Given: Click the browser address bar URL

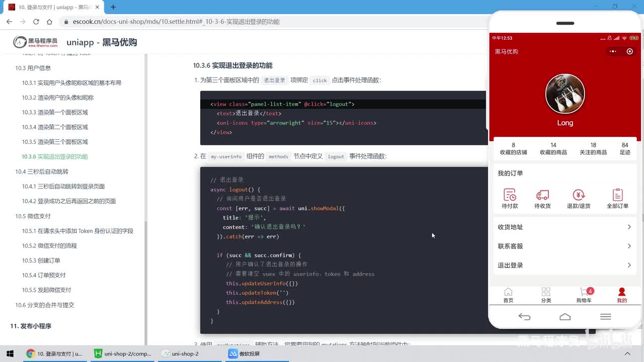Looking at the screenshot, I should click(x=176, y=22).
